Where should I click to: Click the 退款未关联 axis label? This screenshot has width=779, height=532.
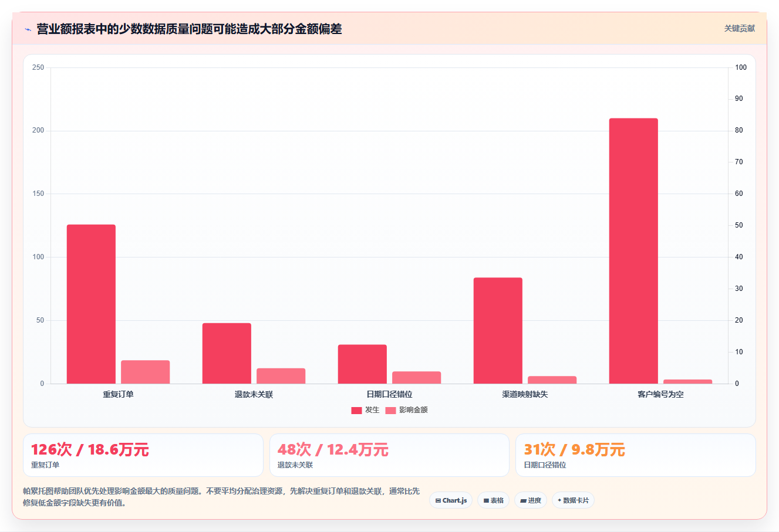click(254, 394)
